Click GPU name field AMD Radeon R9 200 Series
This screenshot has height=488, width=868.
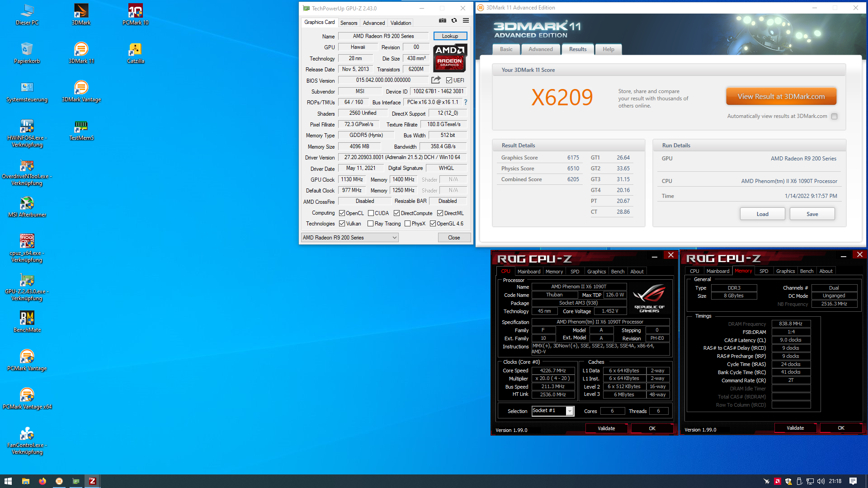tap(383, 36)
